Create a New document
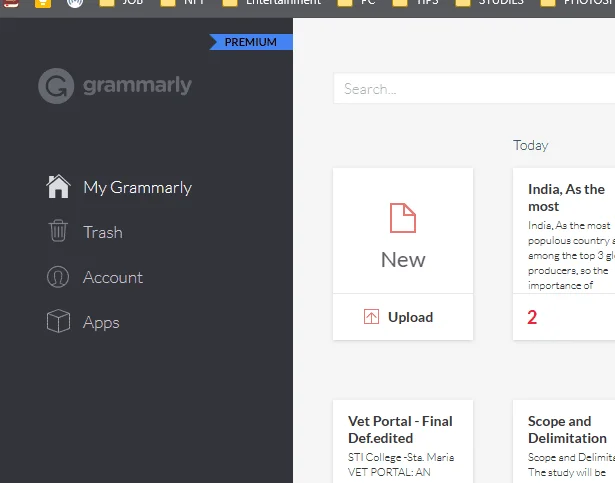The width and height of the screenshot is (615, 483). (403, 231)
